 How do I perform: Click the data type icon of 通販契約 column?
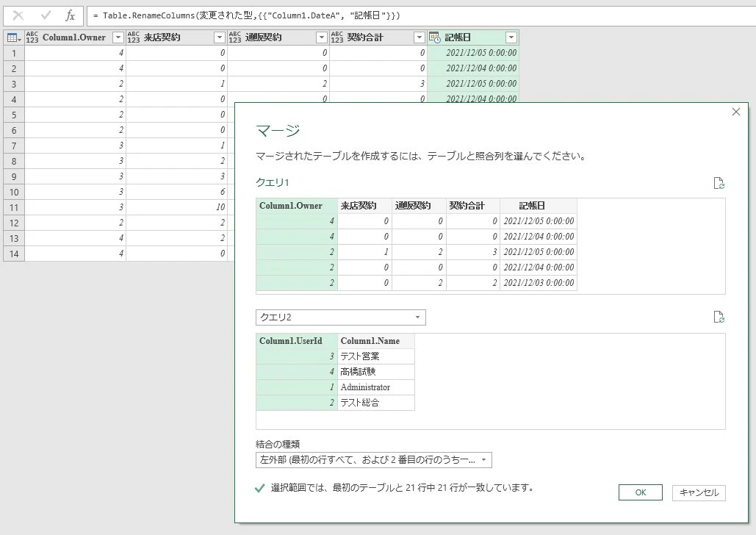point(235,37)
